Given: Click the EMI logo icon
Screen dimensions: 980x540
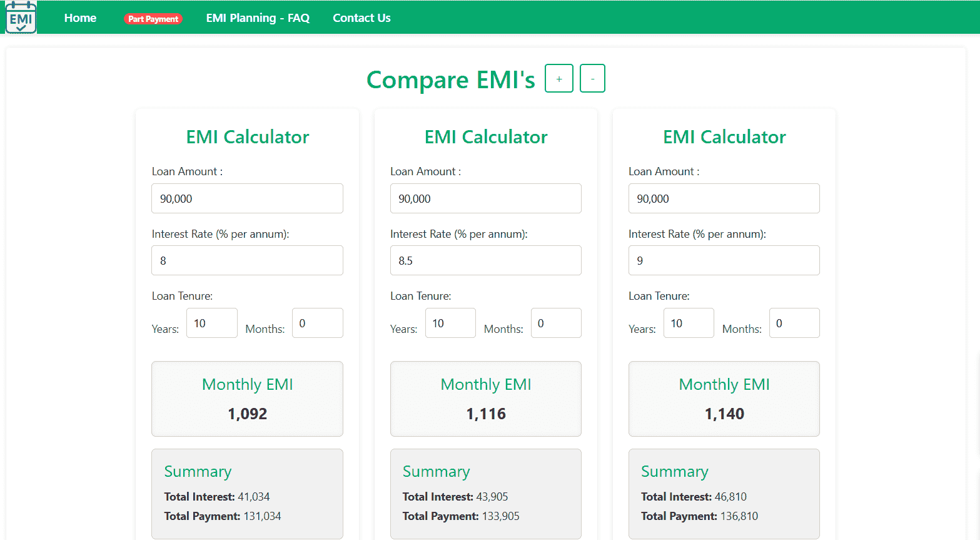Looking at the screenshot, I should [20, 17].
